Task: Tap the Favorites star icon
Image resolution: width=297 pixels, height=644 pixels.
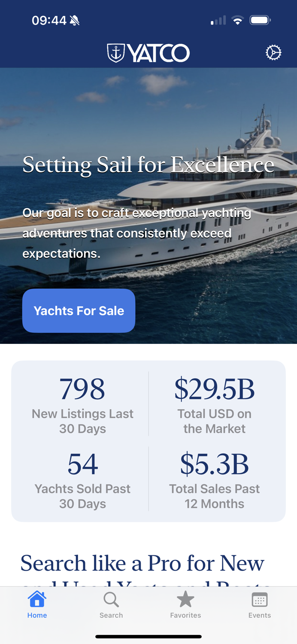Action: coord(185,598)
